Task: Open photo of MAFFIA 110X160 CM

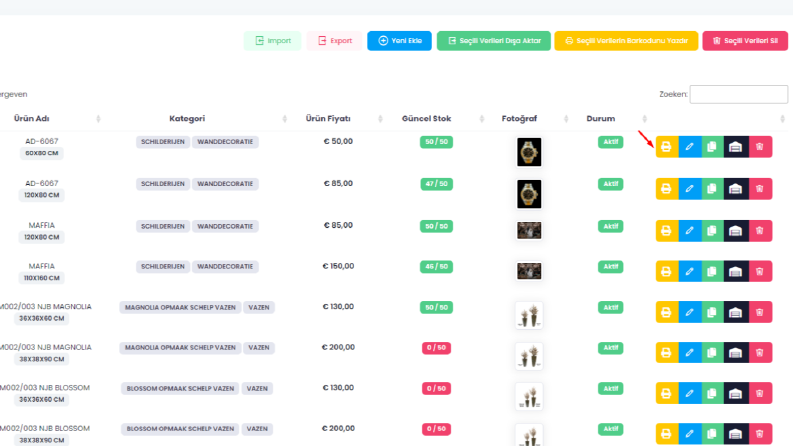Action: pos(529,271)
